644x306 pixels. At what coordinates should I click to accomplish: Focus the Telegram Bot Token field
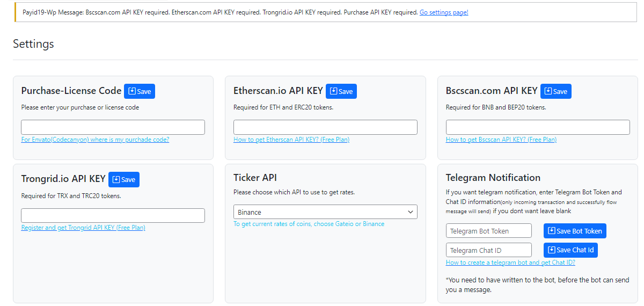coord(489,231)
